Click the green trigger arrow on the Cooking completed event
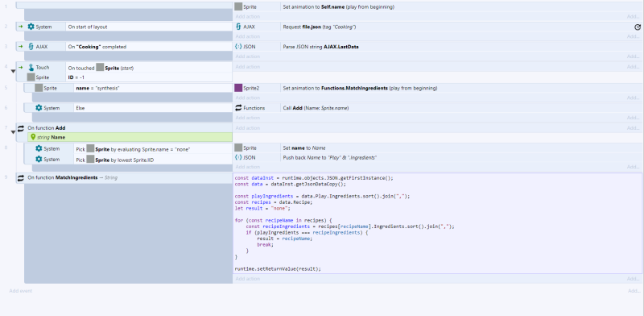The width and height of the screenshot is (644, 316). click(x=21, y=47)
